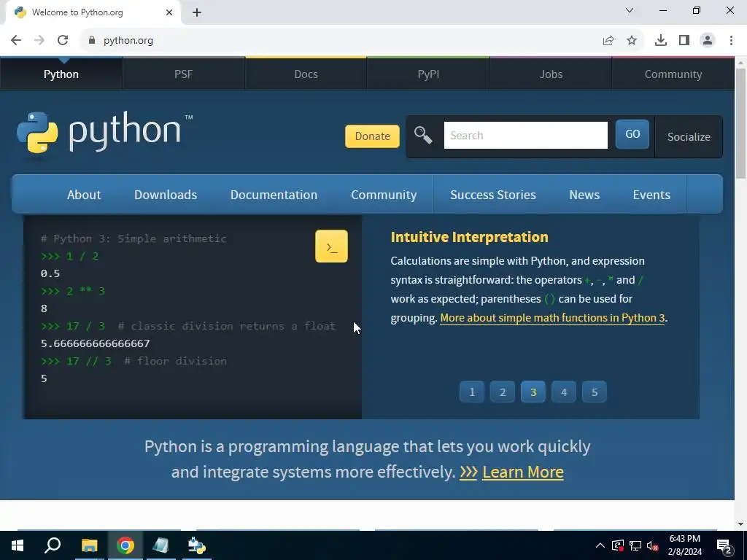Open the About menu
Image resolution: width=747 pixels, height=560 pixels.
tap(84, 195)
